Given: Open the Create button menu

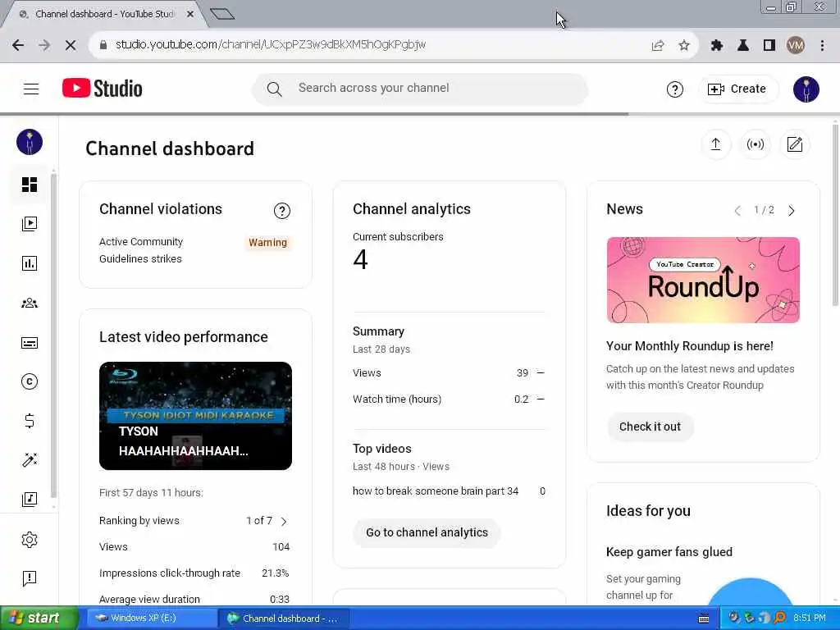Looking at the screenshot, I should [737, 89].
